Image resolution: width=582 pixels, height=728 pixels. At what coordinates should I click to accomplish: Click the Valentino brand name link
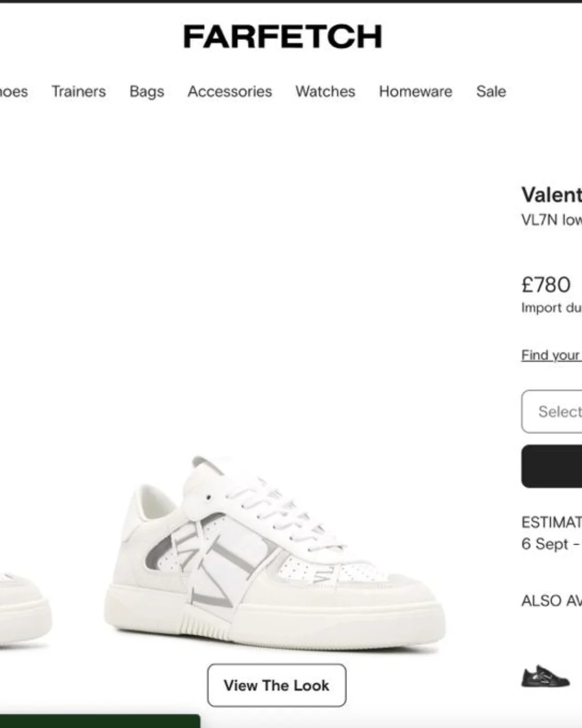[552, 195]
